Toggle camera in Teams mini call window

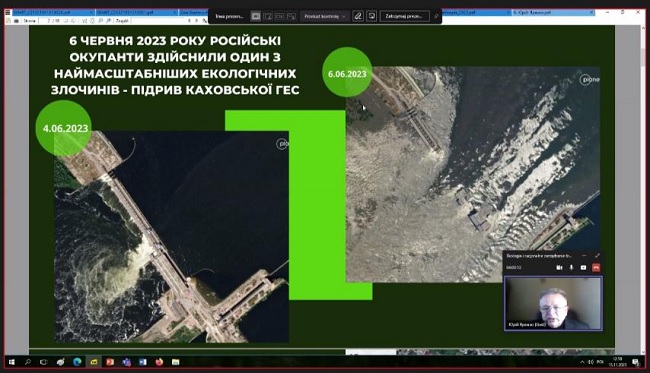tap(559, 268)
